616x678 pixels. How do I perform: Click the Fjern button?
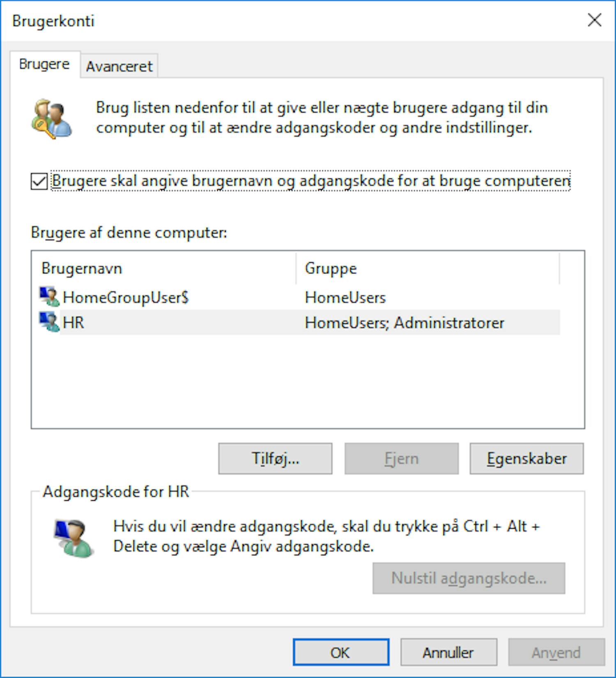point(401,458)
